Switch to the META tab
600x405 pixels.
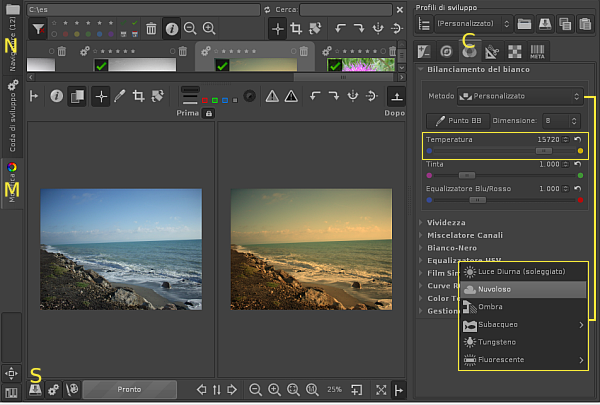(537, 50)
